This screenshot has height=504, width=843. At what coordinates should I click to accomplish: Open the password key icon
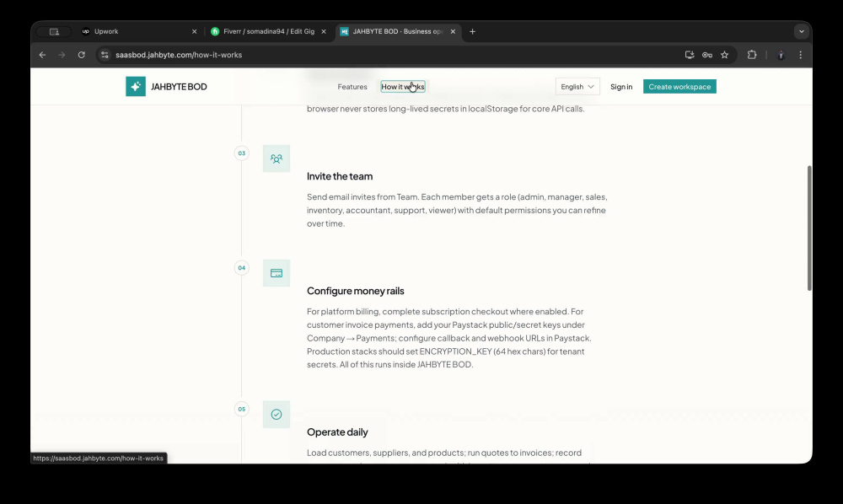point(707,55)
